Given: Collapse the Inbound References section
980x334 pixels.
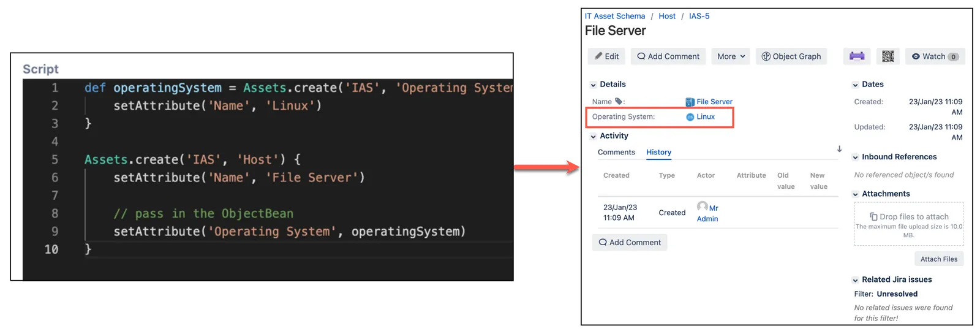Looking at the screenshot, I should pos(855,158).
